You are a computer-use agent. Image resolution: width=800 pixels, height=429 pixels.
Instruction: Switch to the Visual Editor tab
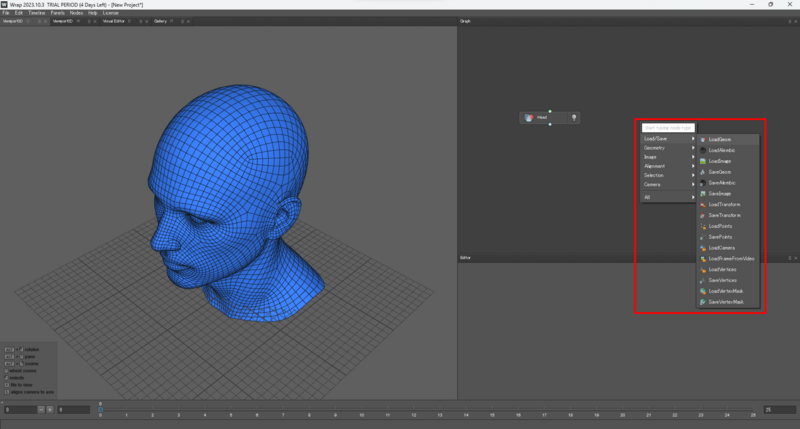[x=114, y=21]
